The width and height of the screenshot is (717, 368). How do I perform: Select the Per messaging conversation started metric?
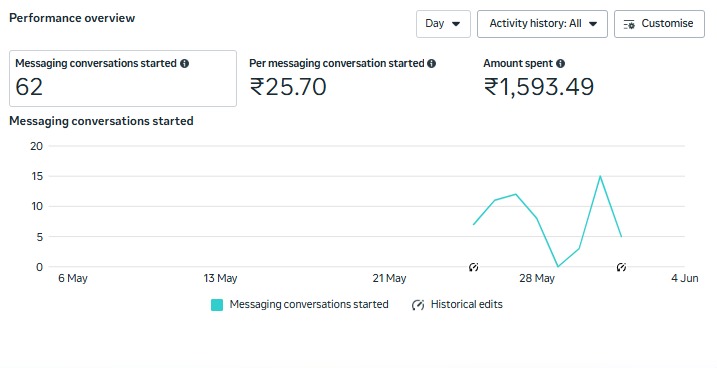(x=342, y=79)
